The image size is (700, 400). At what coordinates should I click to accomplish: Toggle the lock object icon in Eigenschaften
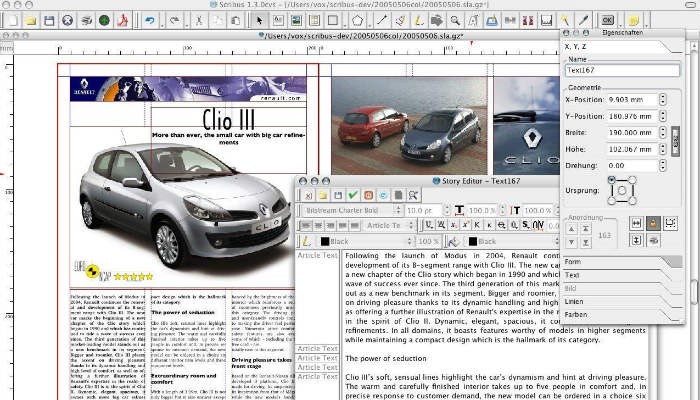point(654,223)
